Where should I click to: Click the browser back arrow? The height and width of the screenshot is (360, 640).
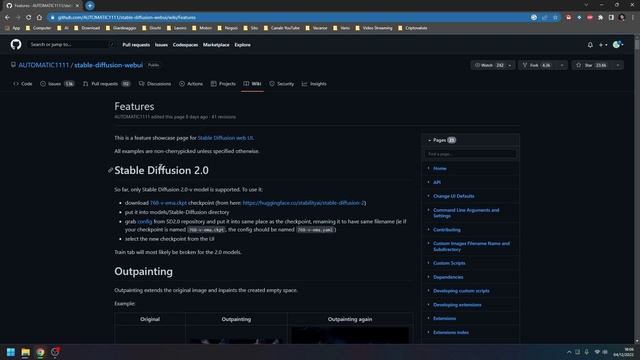(7, 18)
